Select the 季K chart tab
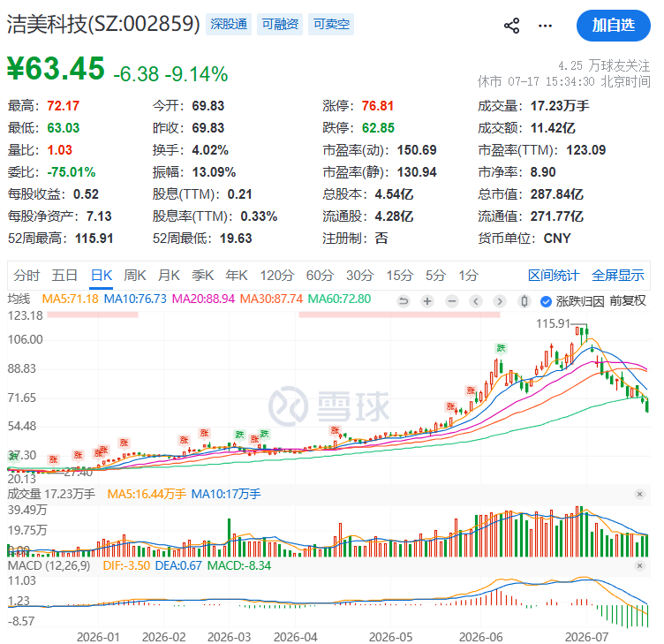The height and width of the screenshot is (644, 664). click(203, 276)
